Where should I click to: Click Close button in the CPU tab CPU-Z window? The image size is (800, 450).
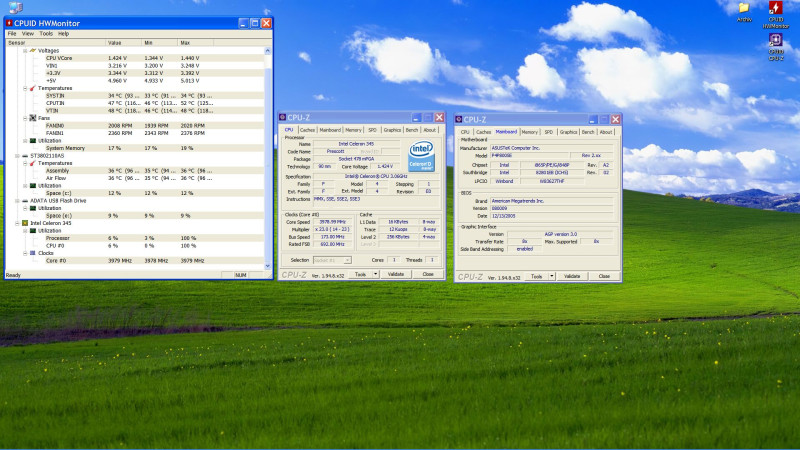point(428,274)
